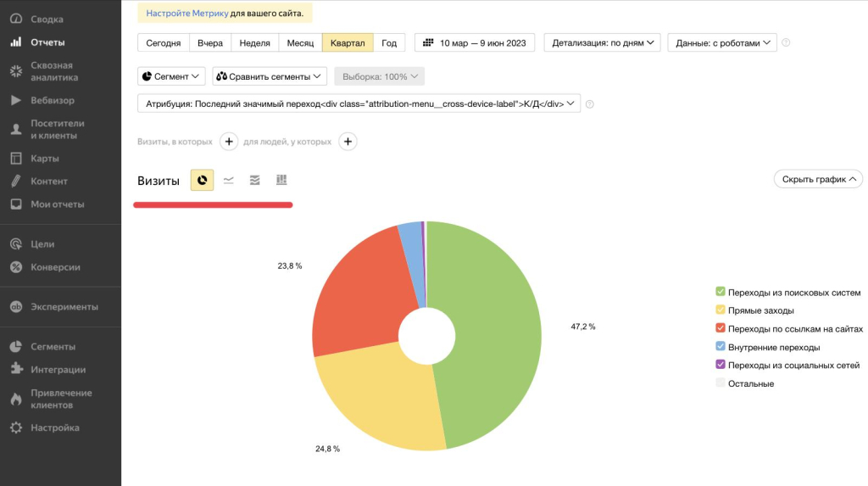Open the 'Сегмент' dropdown
Screen dimensions: 868x486
pyautogui.click(x=171, y=76)
